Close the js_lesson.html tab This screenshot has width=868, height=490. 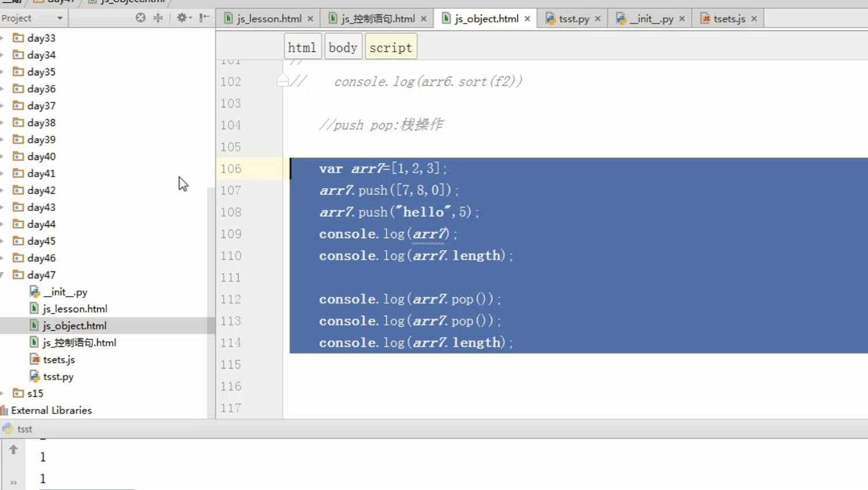coord(310,18)
